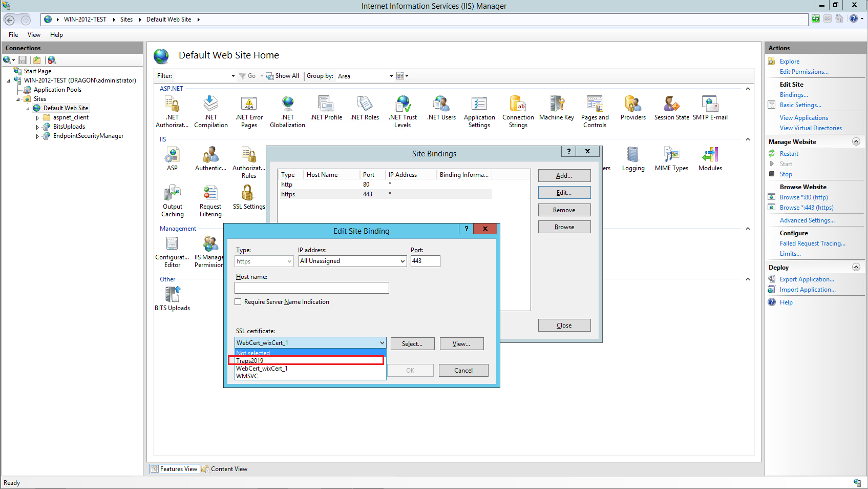The width and height of the screenshot is (868, 489).
Task: Open the Logging feature icon
Action: coord(633,159)
